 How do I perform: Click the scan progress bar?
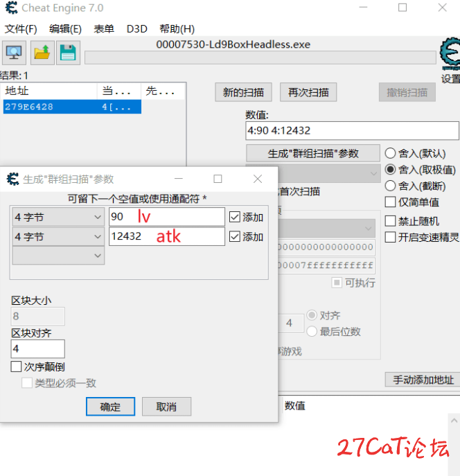tap(260, 58)
